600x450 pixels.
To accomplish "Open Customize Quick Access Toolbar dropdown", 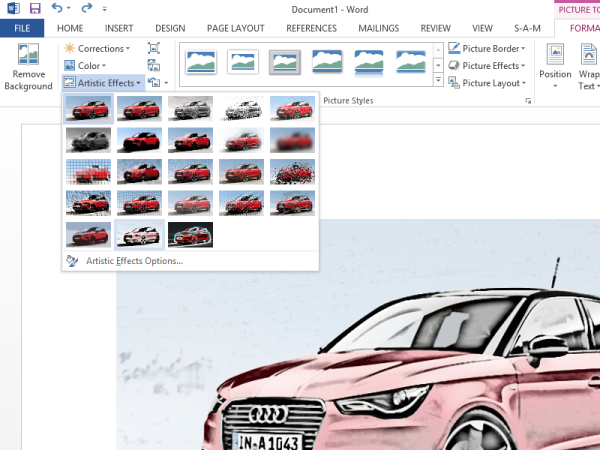I will point(104,8).
